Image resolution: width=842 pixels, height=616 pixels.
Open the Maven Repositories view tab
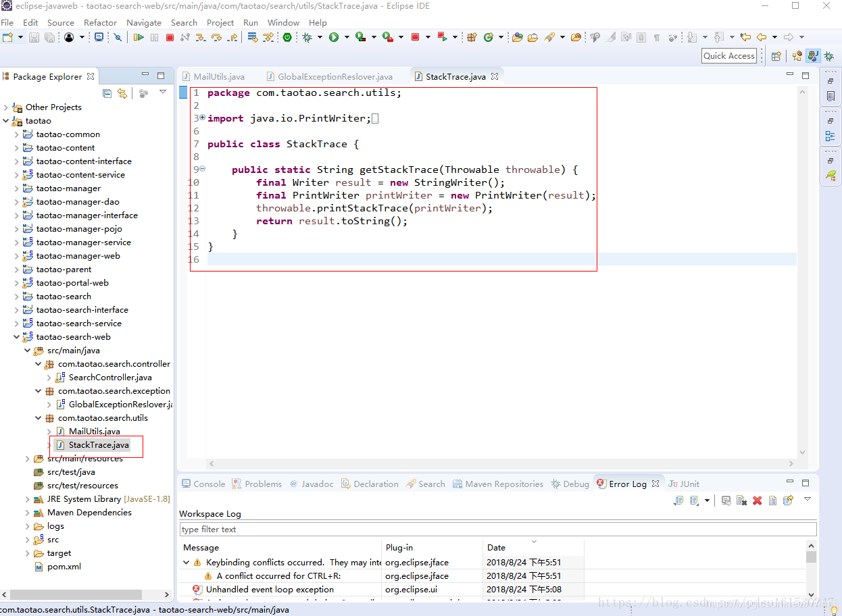click(x=498, y=484)
